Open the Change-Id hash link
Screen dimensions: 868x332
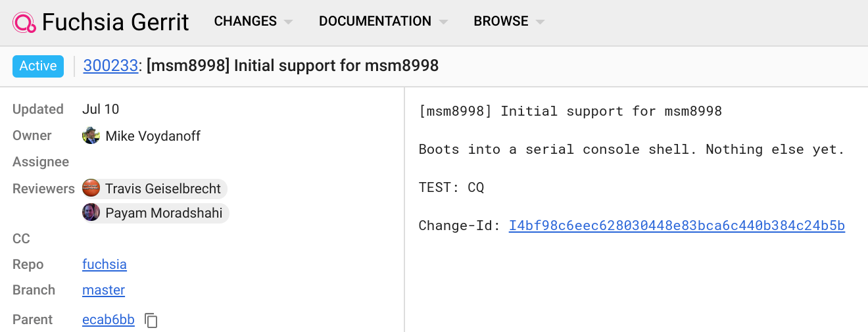677,226
